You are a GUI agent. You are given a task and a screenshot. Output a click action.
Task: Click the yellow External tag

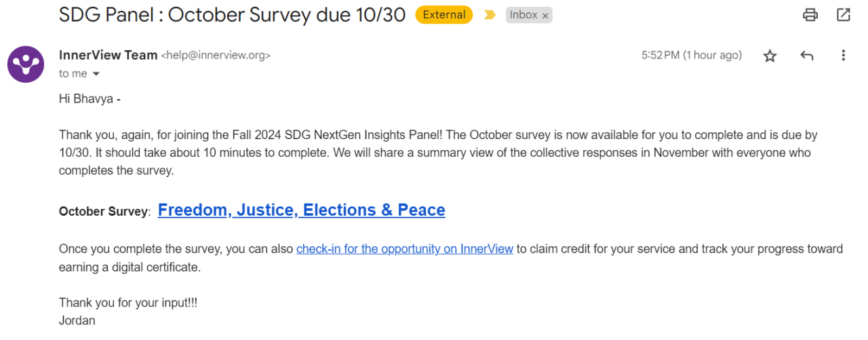click(x=443, y=15)
